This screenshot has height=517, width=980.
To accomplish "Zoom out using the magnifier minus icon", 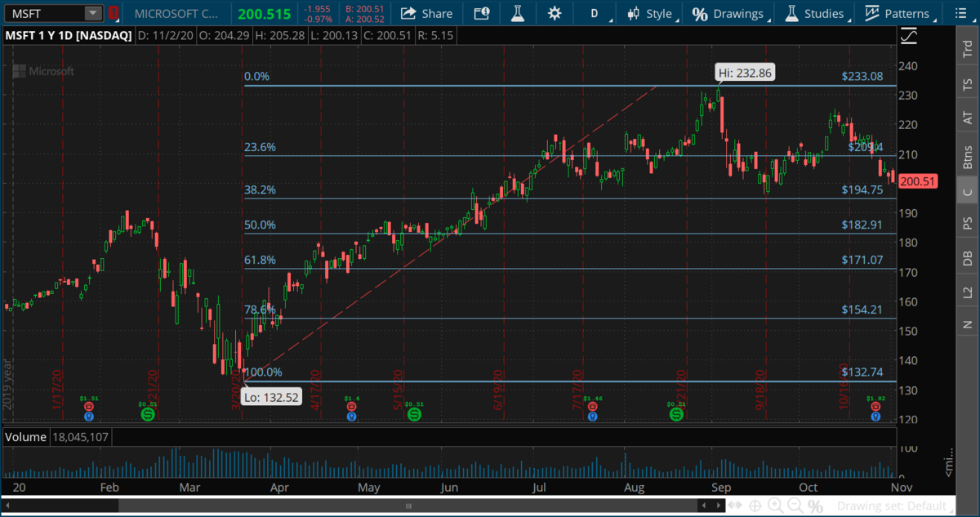I will click(x=795, y=507).
